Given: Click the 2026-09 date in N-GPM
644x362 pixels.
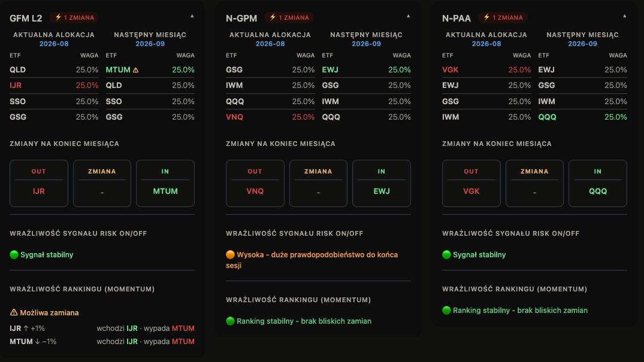Looking at the screenshot, I should click(x=367, y=44).
